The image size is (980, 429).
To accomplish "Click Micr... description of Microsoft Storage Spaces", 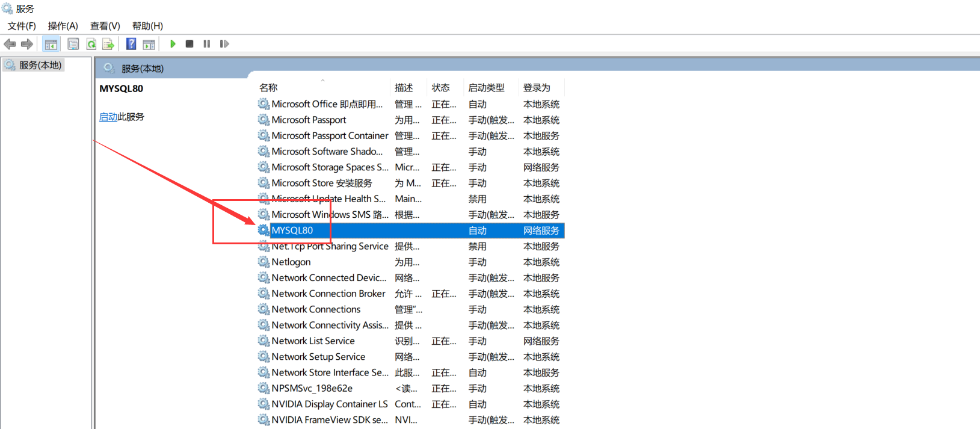I will [407, 167].
